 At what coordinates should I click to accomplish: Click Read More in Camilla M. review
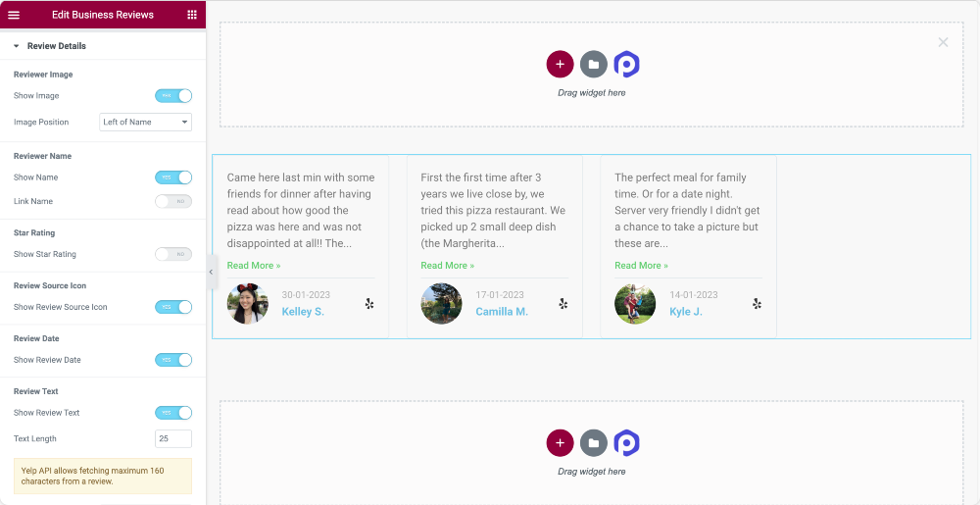(x=448, y=266)
